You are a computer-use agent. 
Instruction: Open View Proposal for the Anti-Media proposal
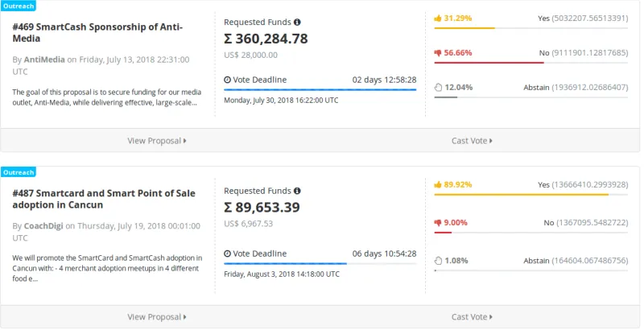pyautogui.click(x=157, y=141)
